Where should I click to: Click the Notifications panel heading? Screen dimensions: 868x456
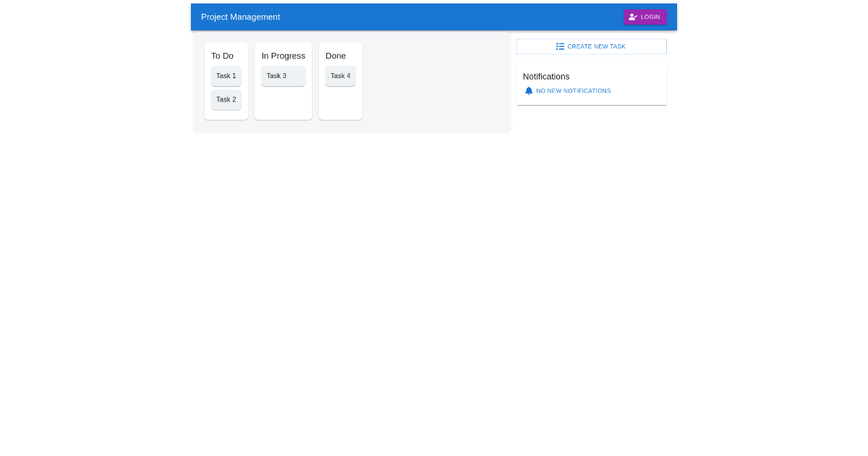pyautogui.click(x=546, y=77)
